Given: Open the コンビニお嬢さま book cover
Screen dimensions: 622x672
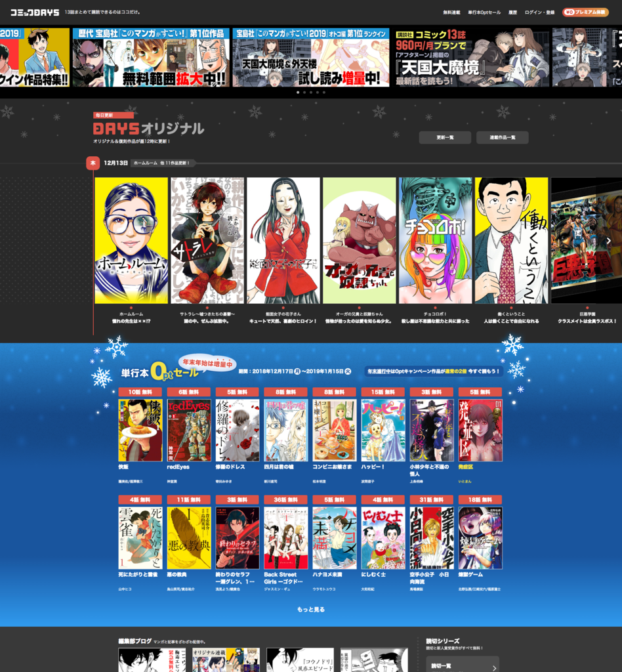Looking at the screenshot, I should point(335,430).
